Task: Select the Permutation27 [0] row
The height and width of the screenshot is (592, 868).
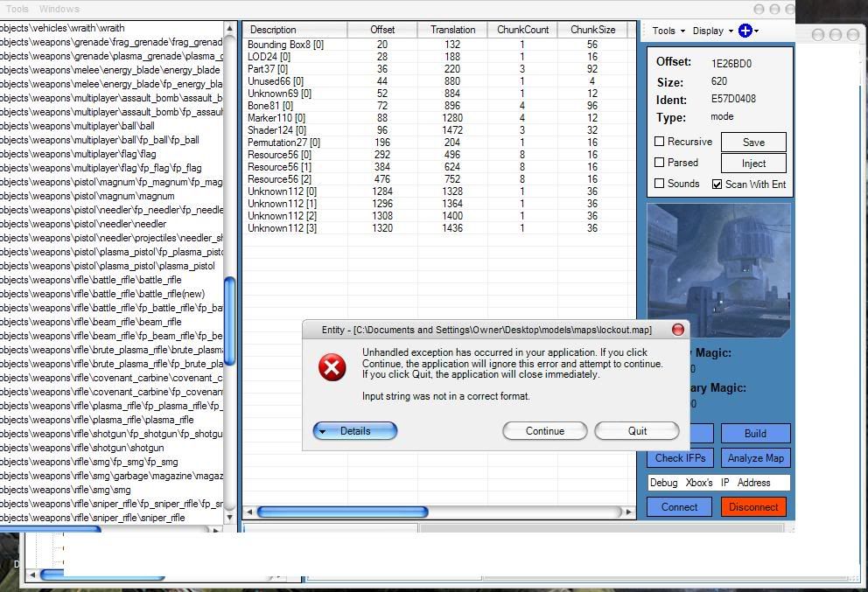Action: pyautogui.click(x=437, y=143)
